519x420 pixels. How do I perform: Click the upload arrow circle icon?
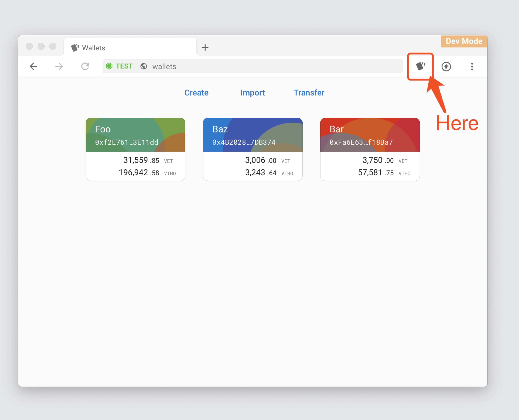pos(446,66)
